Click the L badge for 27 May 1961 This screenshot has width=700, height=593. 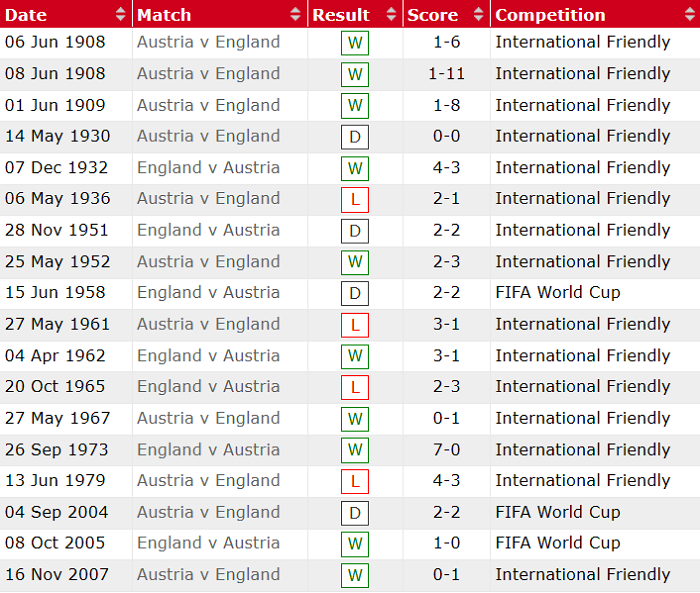[x=355, y=325]
